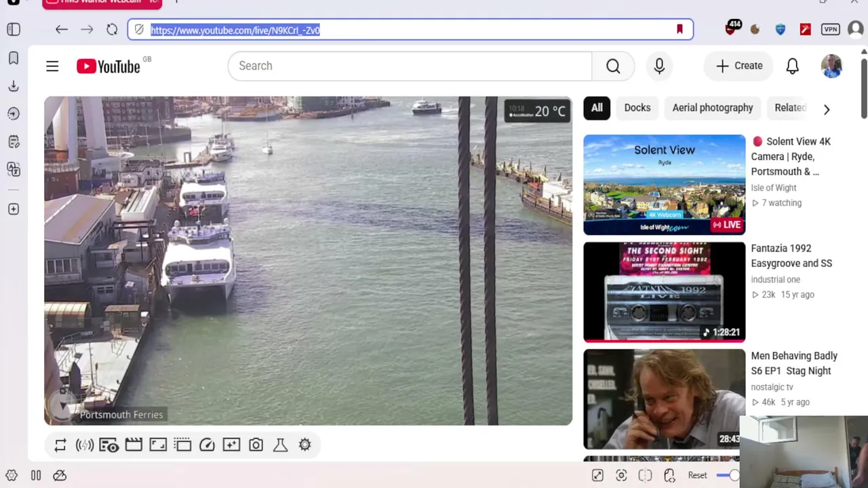This screenshot has height=488, width=868.
Task: Go back to the previous page
Action: 62,29
